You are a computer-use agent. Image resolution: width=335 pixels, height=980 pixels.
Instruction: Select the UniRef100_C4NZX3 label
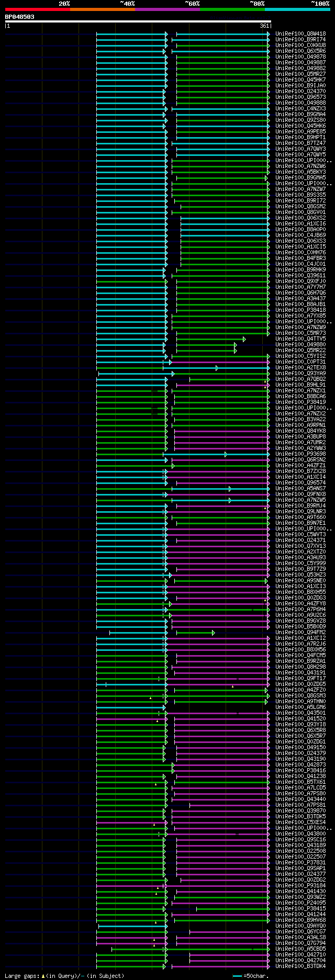click(300, 109)
